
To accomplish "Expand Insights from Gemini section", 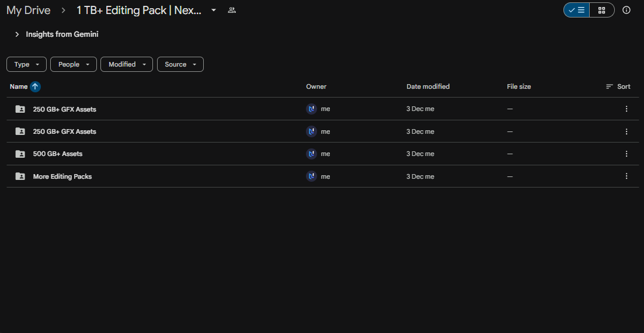I will [x=17, y=34].
